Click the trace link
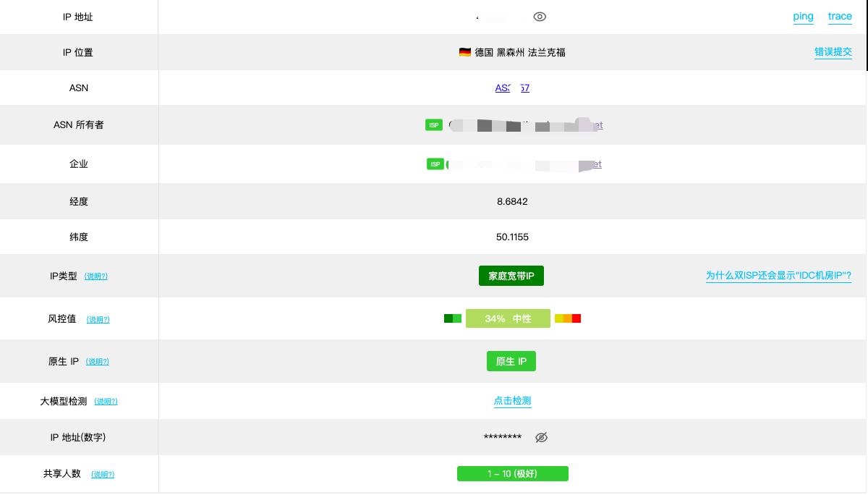Screen dimensions: 868x495 (x=840, y=17)
